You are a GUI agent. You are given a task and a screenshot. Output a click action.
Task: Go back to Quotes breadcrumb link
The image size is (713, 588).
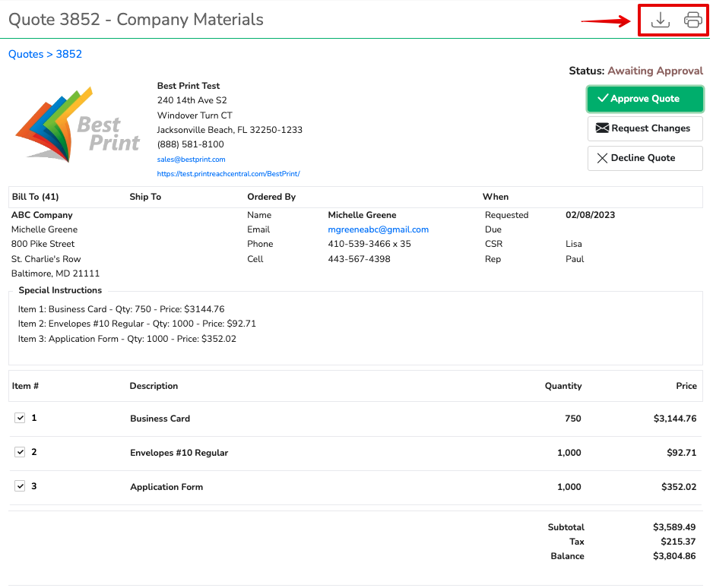tap(26, 54)
